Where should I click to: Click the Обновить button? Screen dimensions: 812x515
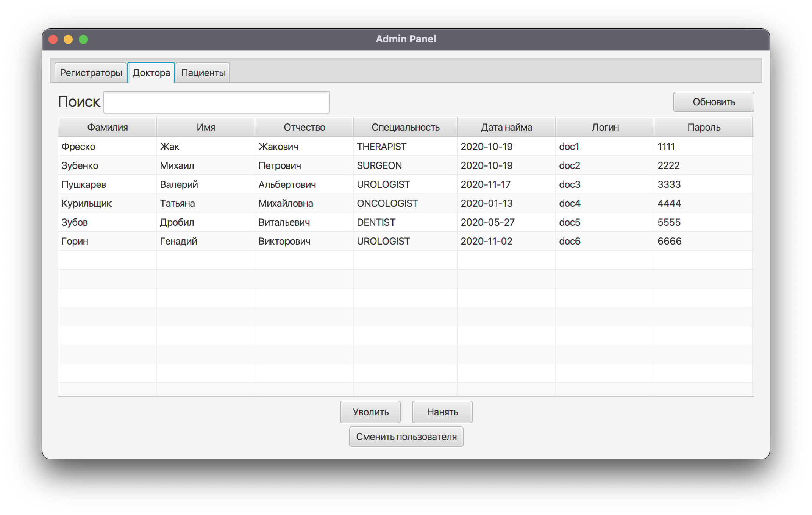click(714, 102)
